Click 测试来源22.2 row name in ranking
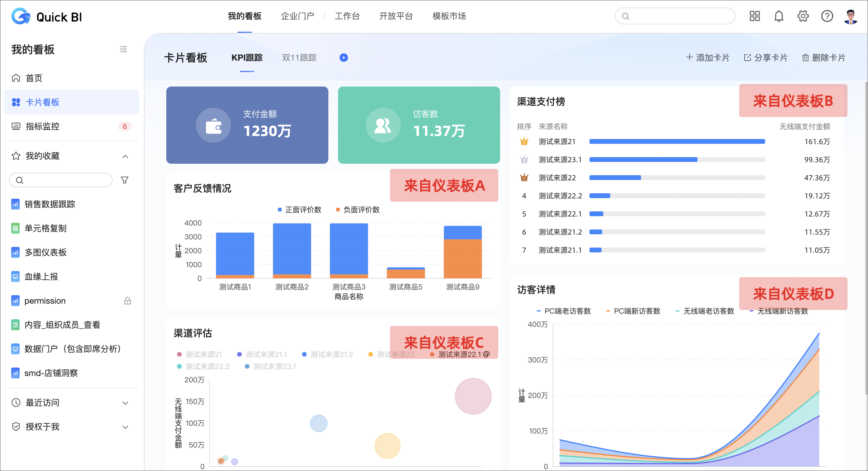 (560, 196)
